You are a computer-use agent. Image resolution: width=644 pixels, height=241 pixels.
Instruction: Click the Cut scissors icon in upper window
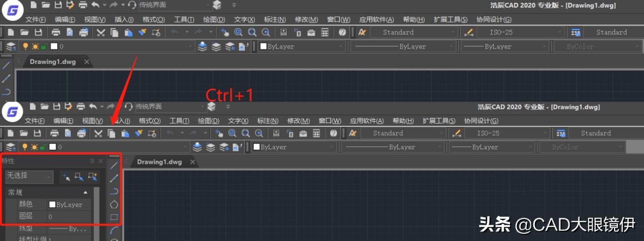pyautogui.click(x=100, y=32)
